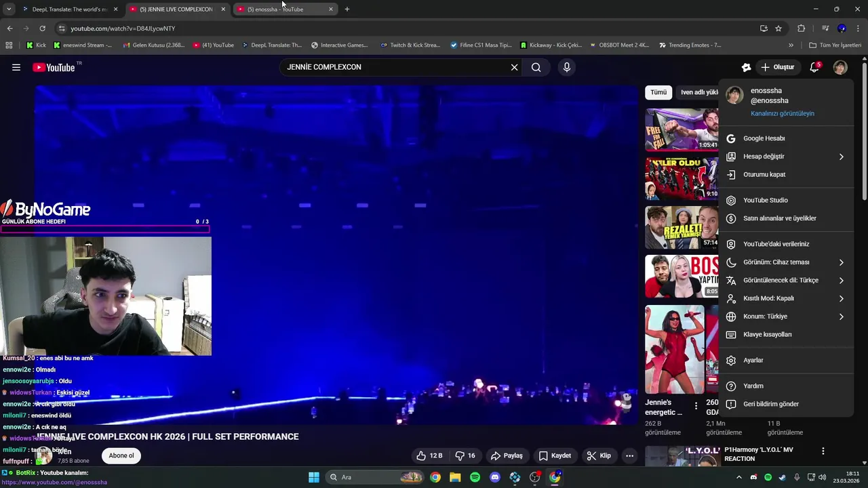Subscribe with the Abone ol button
The height and width of the screenshot is (488, 868).
tap(121, 455)
